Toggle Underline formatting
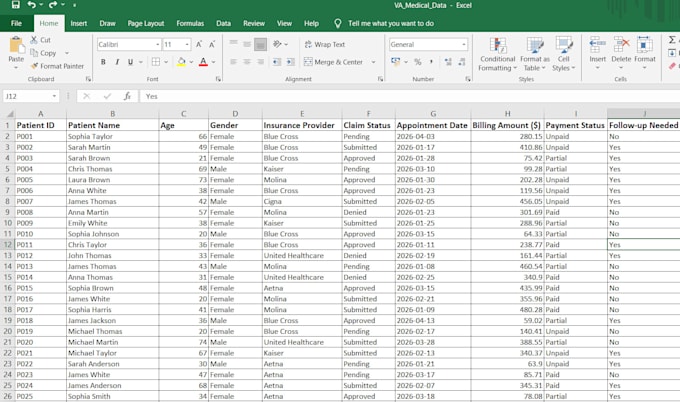680x402 pixels. tap(130, 62)
